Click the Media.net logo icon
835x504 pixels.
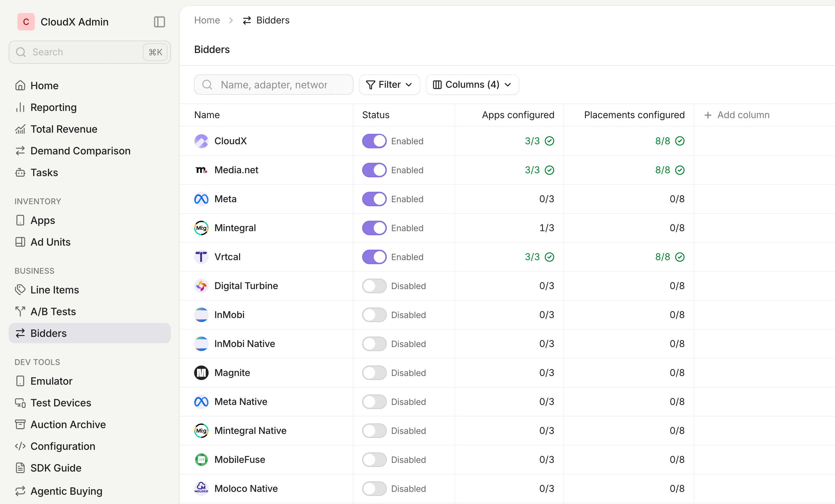click(201, 170)
